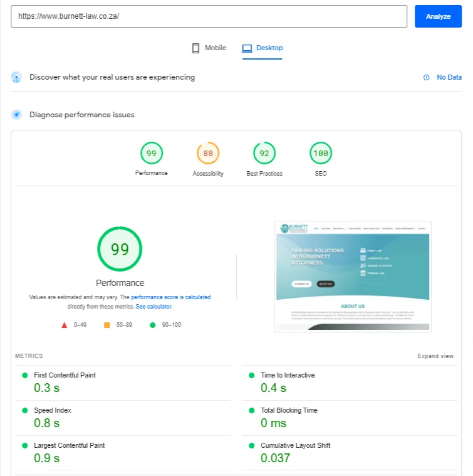Click the Analyze button

tap(438, 16)
